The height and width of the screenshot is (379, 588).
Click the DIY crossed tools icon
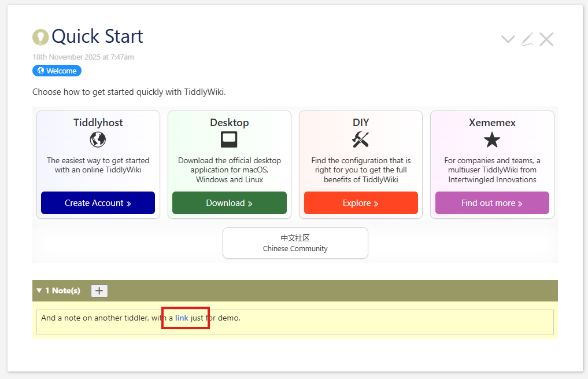pyautogui.click(x=360, y=139)
